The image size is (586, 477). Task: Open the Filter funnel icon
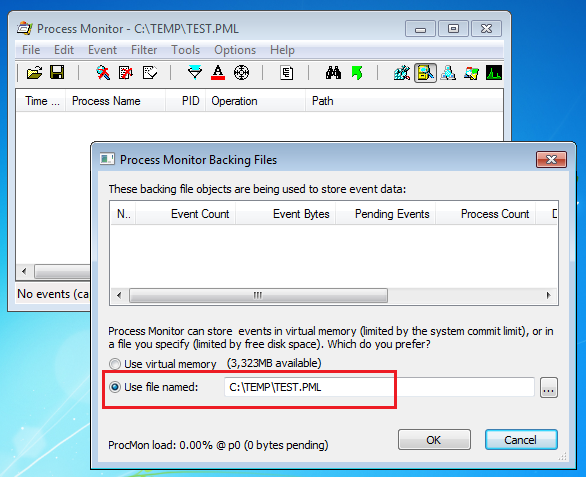click(195, 73)
